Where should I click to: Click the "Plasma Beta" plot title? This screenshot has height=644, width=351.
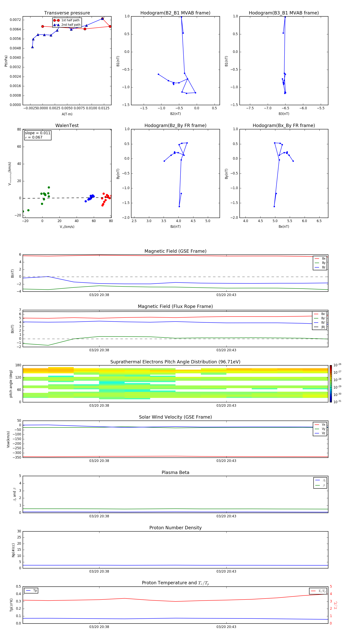(x=175, y=472)
